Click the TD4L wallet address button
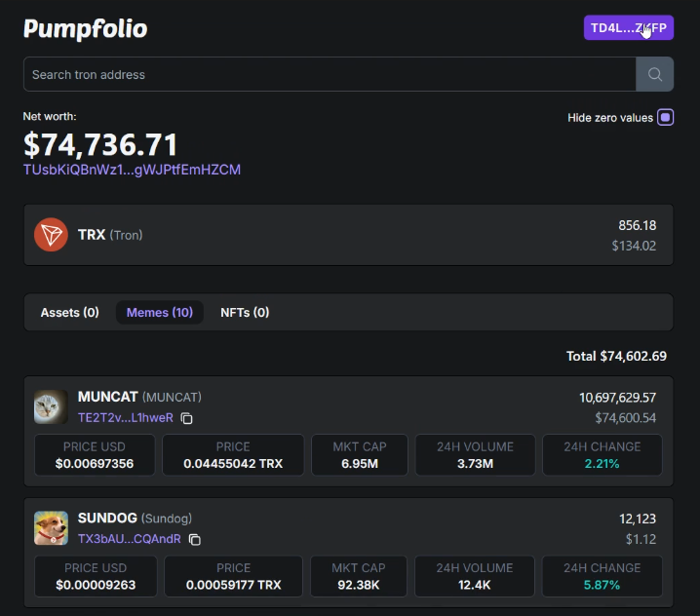Viewport: 700px width, 616px height. click(x=629, y=27)
